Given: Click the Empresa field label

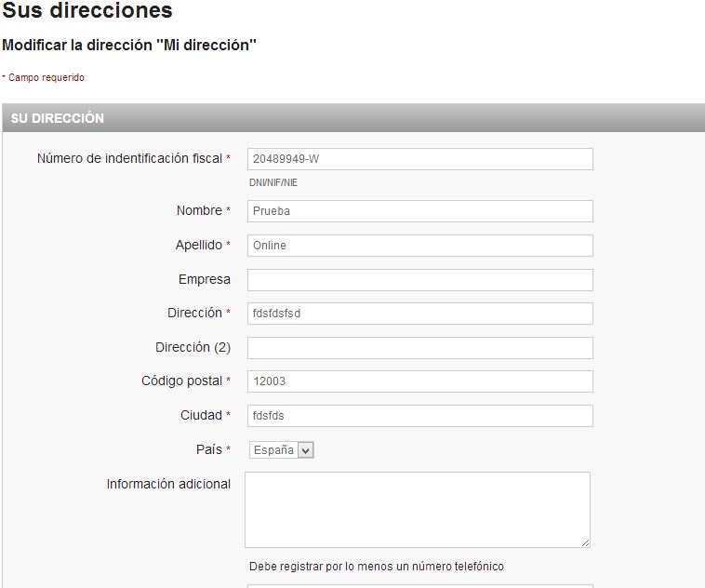Looking at the screenshot, I should tap(204, 279).
